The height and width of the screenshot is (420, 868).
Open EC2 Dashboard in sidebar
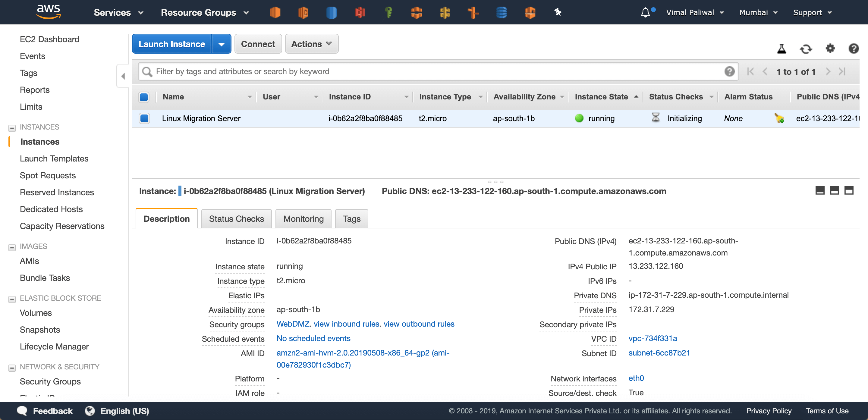[x=49, y=39]
